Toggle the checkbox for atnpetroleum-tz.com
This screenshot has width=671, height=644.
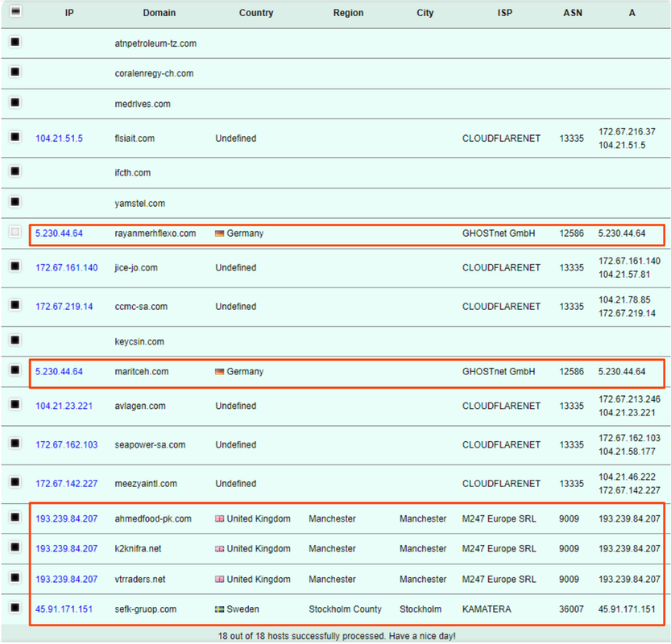(x=15, y=42)
